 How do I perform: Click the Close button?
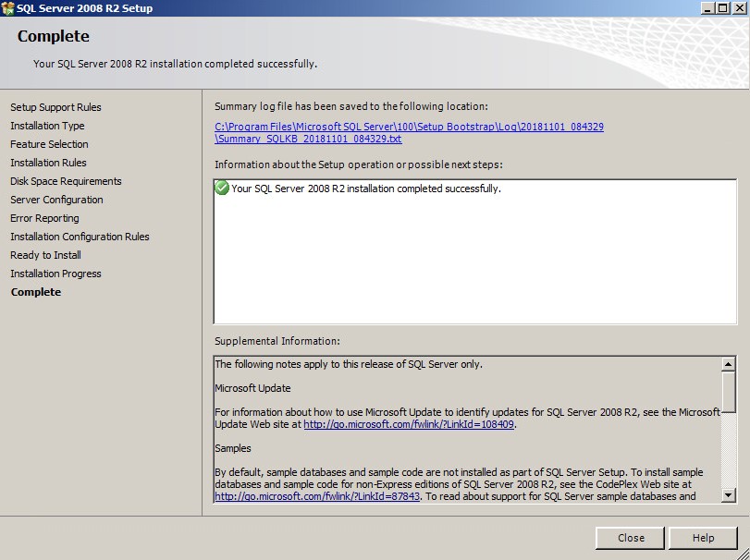pyautogui.click(x=630, y=538)
